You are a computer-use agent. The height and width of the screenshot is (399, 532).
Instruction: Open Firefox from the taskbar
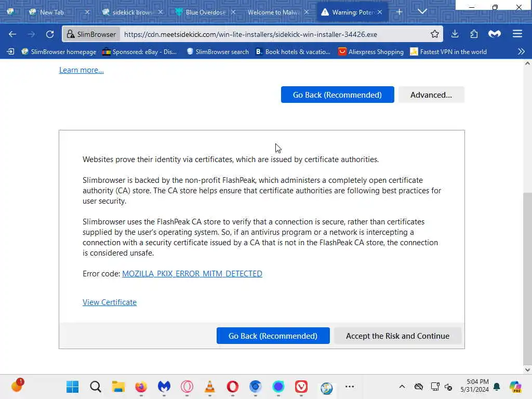point(141,387)
